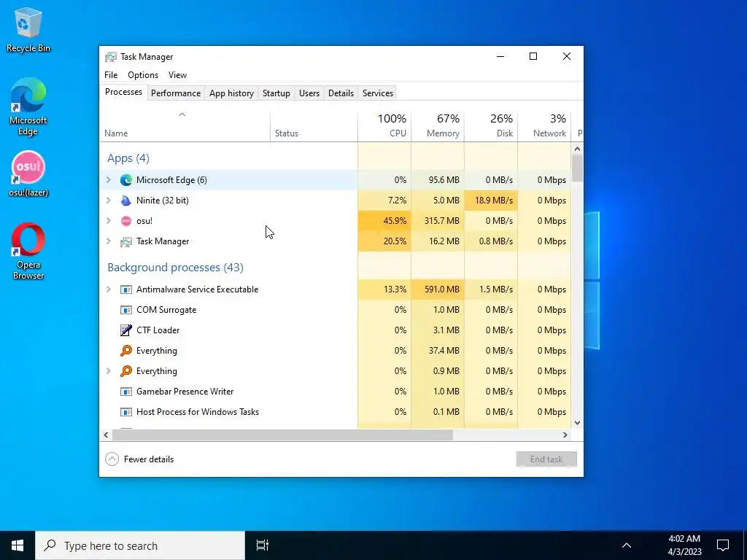This screenshot has width=747, height=560.
Task: Select the CTF Loader process name
Action: pyautogui.click(x=158, y=330)
